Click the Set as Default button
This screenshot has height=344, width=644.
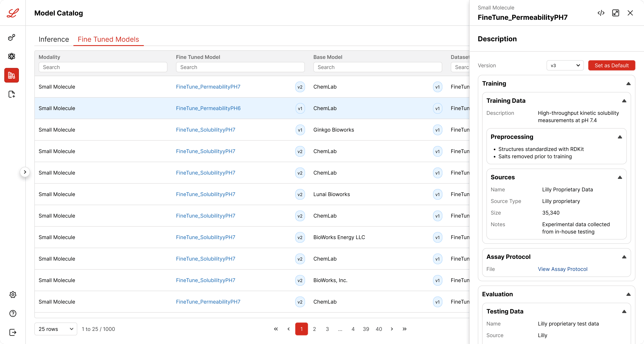pyautogui.click(x=612, y=65)
